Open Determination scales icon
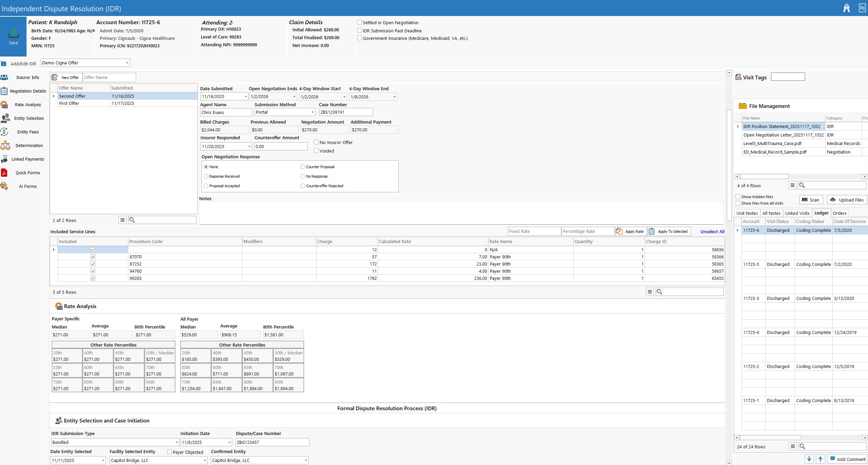The height and width of the screenshot is (465, 868). [x=5, y=146]
